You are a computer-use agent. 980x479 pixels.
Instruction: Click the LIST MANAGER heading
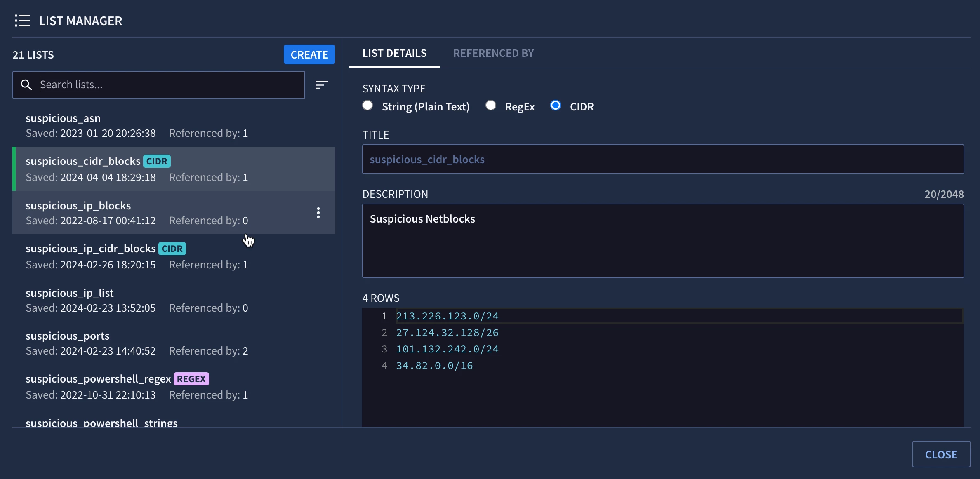[x=81, y=21]
